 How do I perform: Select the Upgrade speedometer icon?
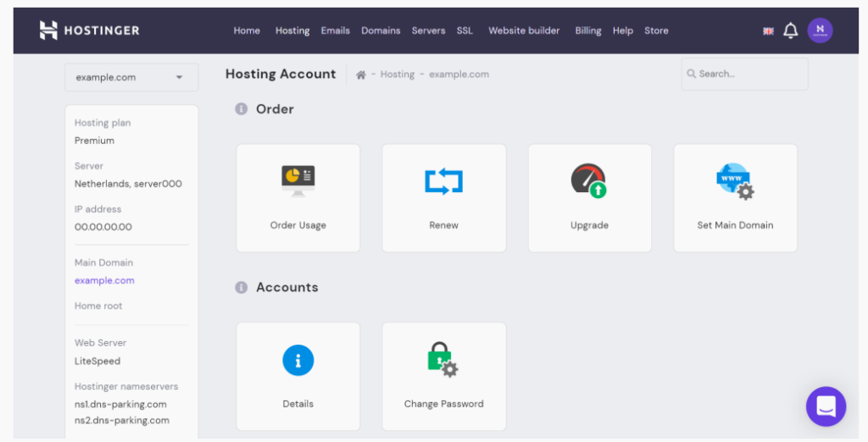pyautogui.click(x=589, y=180)
